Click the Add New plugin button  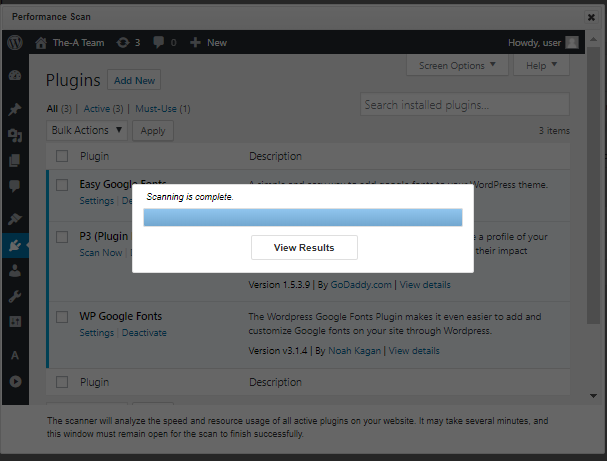pos(134,80)
